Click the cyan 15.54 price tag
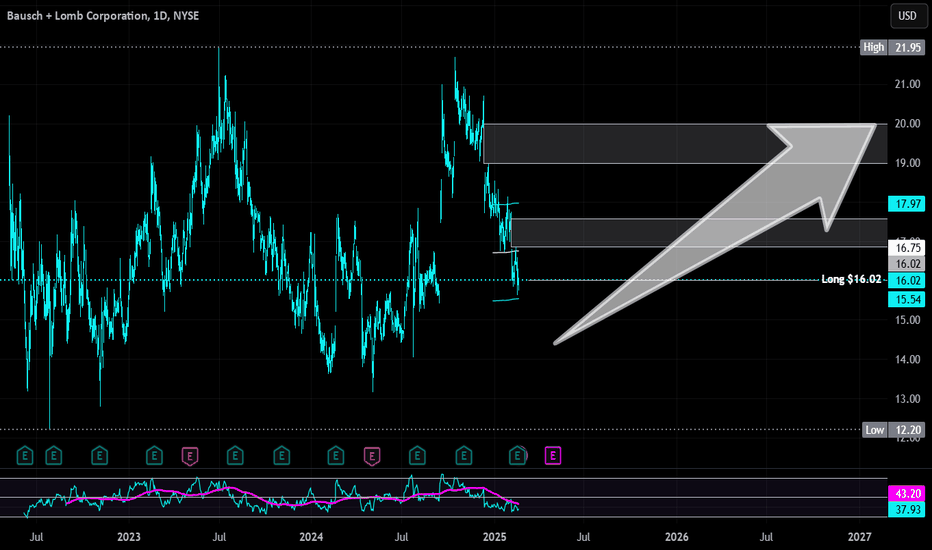 click(x=906, y=300)
